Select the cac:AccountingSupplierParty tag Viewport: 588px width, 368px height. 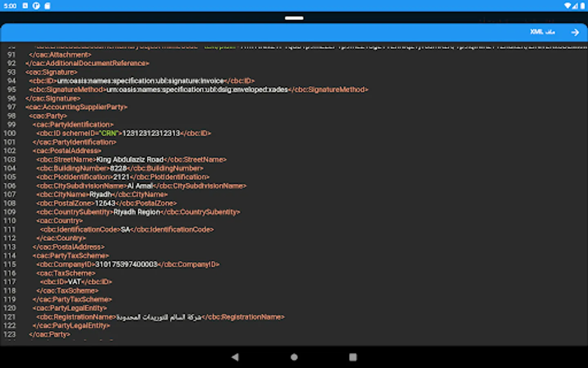pos(76,107)
